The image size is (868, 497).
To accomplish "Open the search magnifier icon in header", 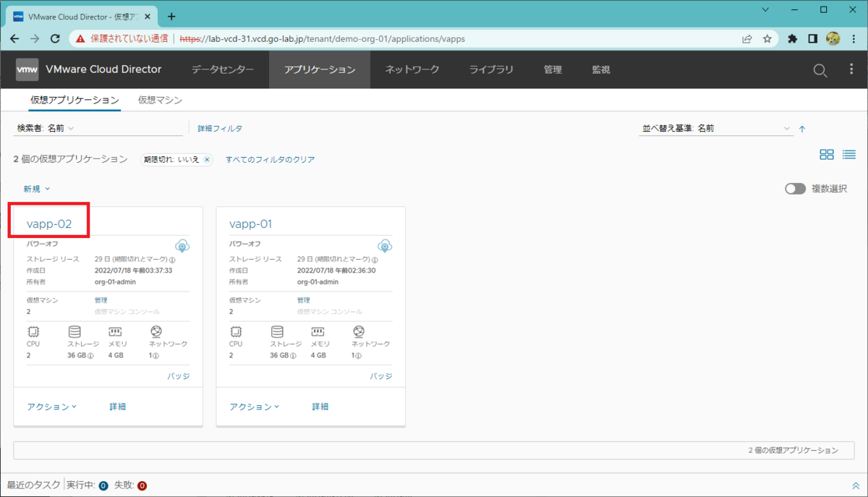I will (x=820, y=70).
